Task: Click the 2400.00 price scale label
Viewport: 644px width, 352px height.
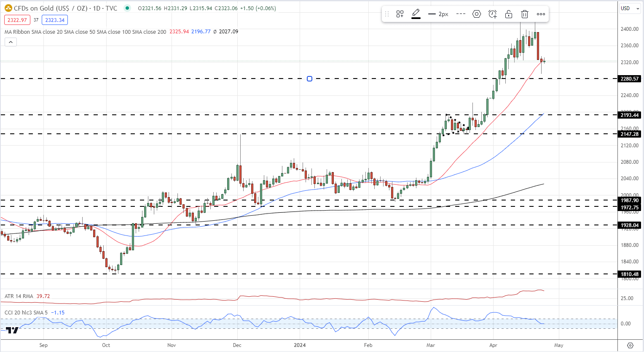Action: pos(630,29)
